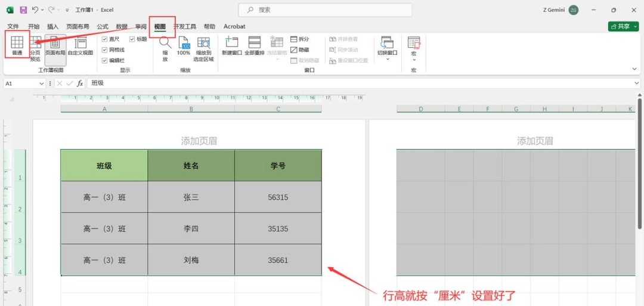The image size is (644, 306).
Task: Click the Switch Windows (切换窗口) icon
Action: coord(388,42)
